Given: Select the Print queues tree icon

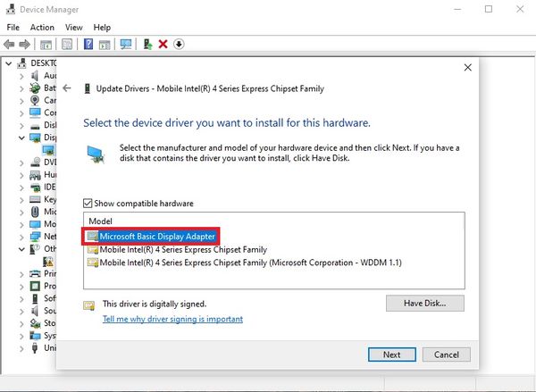Looking at the screenshot, I should 35,274.
